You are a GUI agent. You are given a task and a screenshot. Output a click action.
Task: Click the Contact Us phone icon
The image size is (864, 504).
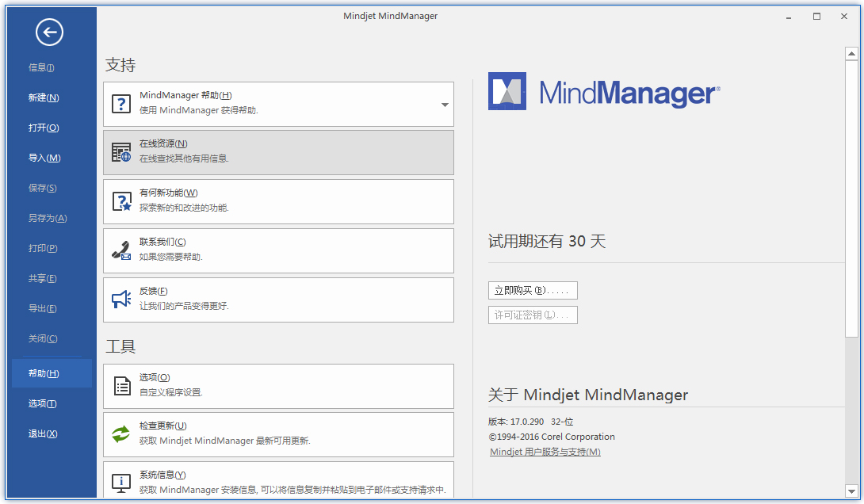[x=121, y=250]
